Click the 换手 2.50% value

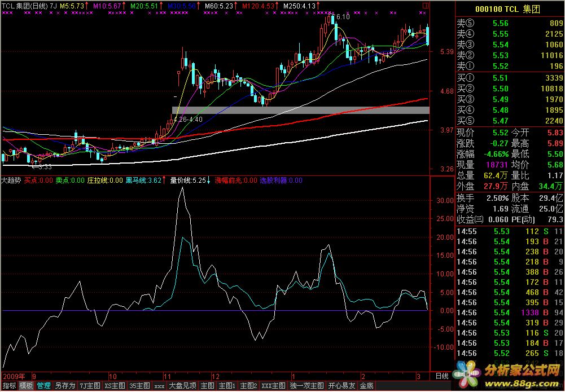(x=497, y=198)
